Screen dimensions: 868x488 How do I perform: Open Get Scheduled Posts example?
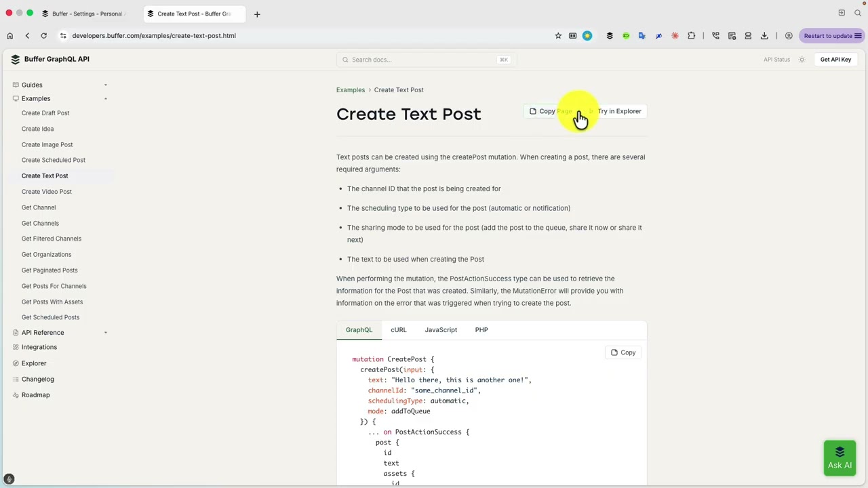[50, 317]
